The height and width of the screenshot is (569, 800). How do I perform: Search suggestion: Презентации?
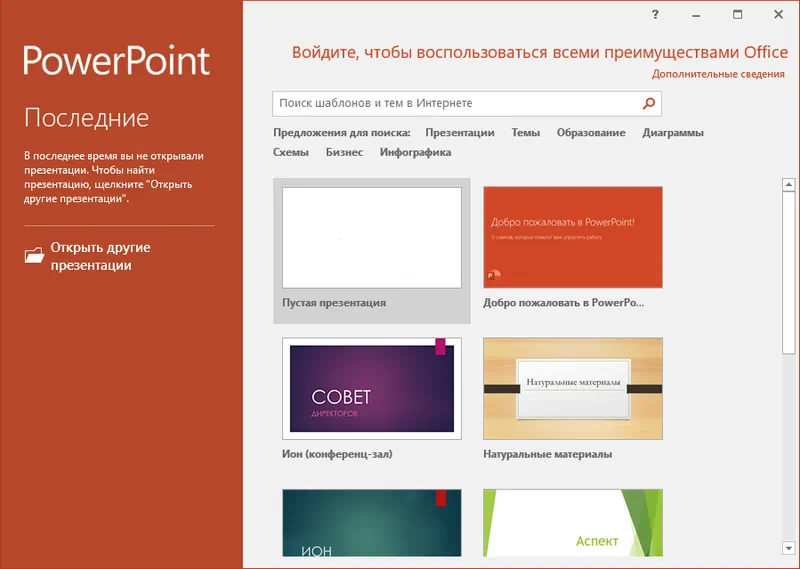(x=460, y=133)
